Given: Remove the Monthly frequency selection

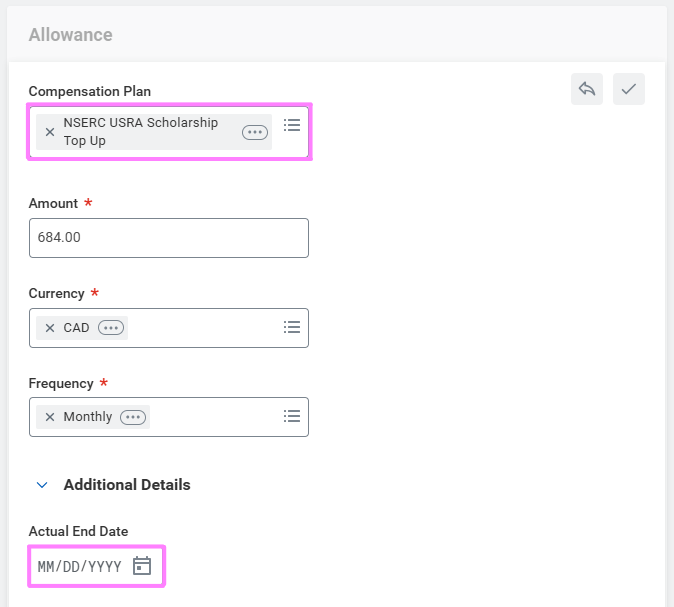Looking at the screenshot, I should tap(50, 417).
